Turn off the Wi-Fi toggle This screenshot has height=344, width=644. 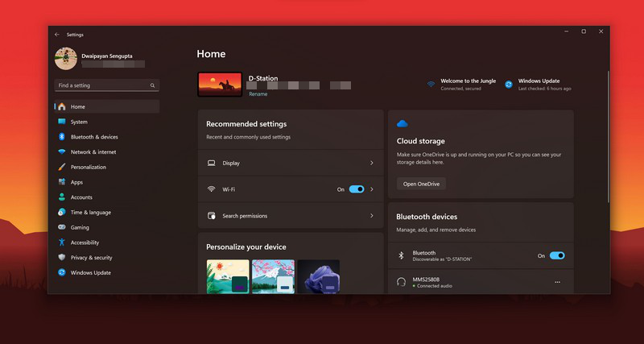tap(357, 189)
